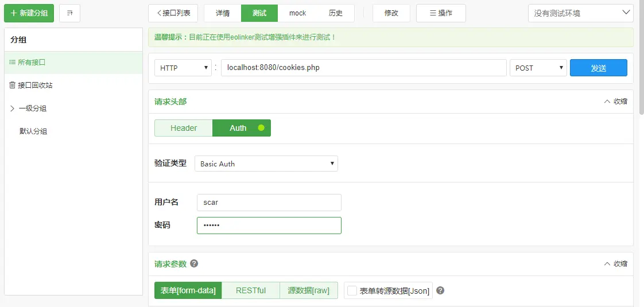Click the 新建分组 button
The width and height of the screenshot is (644, 307).
(29, 13)
